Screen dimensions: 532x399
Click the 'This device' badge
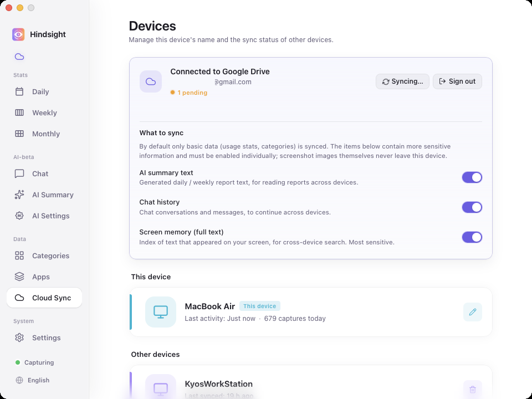[x=259, y=306]
